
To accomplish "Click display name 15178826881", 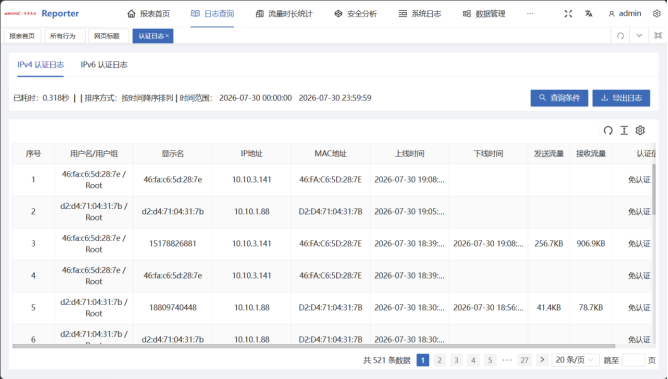I will (173, 244).
